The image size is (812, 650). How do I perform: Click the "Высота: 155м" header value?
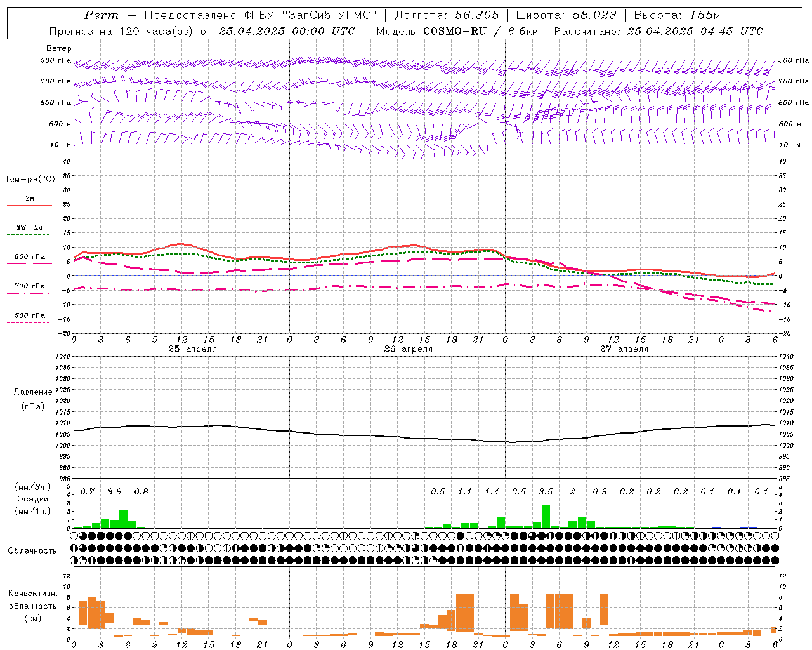(x=677, y=15)
